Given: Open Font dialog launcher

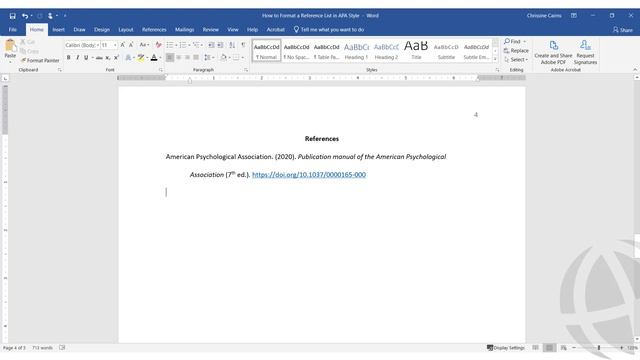Looking at the screenshot, I should click(x=160, y=70).
